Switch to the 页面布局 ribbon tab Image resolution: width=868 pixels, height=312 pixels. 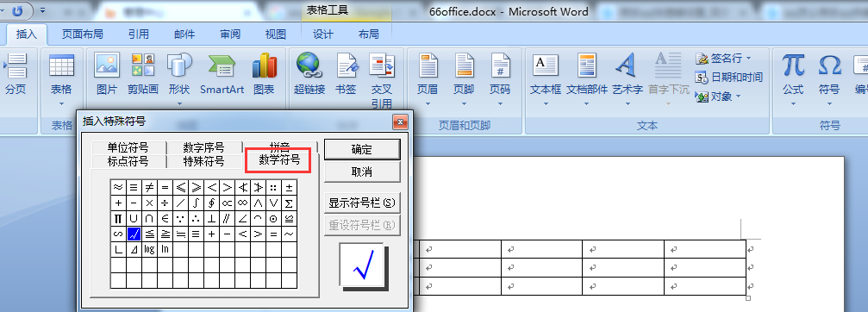pyautogui.click(x=82, y=34)
